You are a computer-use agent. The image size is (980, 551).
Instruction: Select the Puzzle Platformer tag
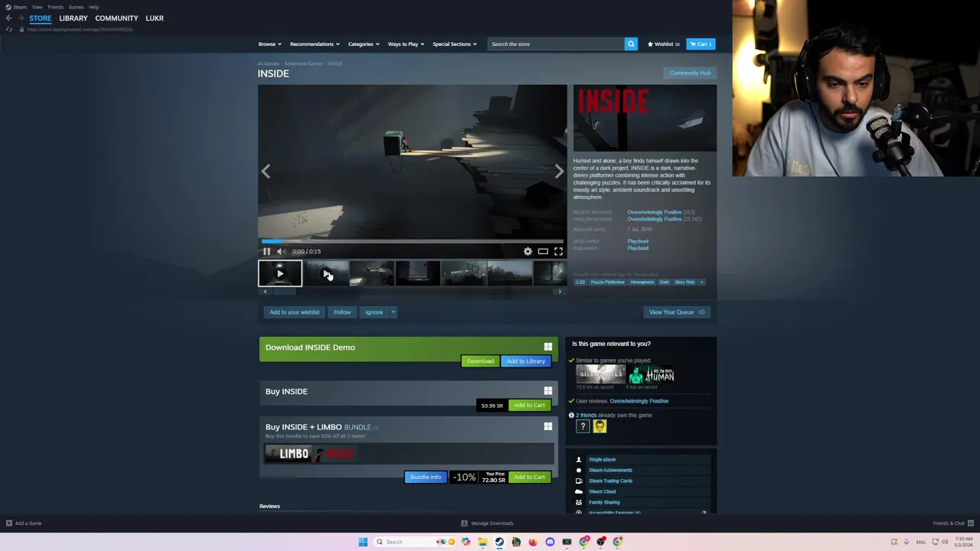coord(607,282)
